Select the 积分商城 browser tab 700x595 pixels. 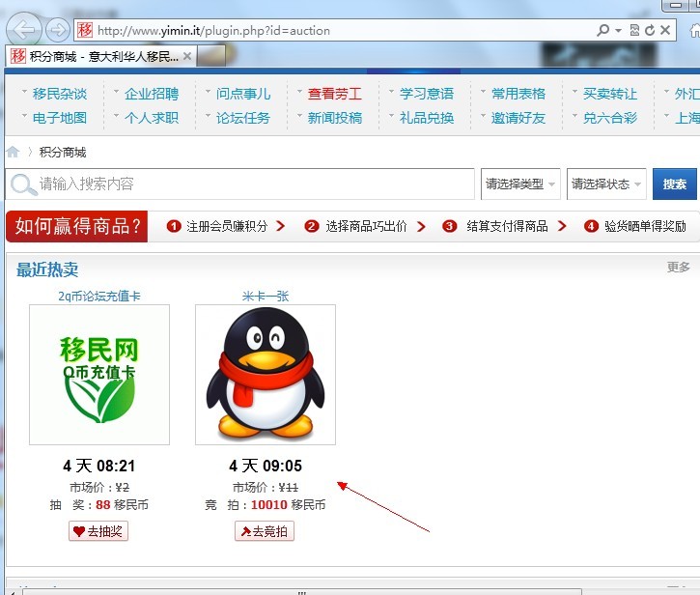coord(100,56)
